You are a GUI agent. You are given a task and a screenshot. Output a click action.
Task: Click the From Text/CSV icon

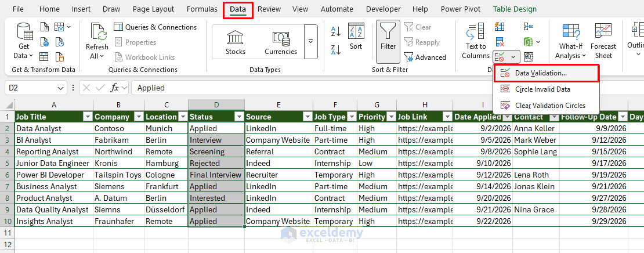44,27
